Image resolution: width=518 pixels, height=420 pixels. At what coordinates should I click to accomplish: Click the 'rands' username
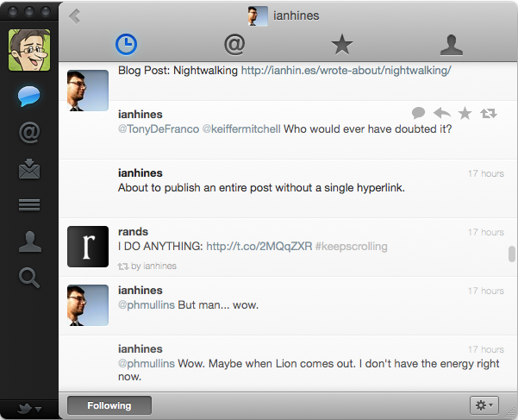pyautogui.click(x=133, y=232)
